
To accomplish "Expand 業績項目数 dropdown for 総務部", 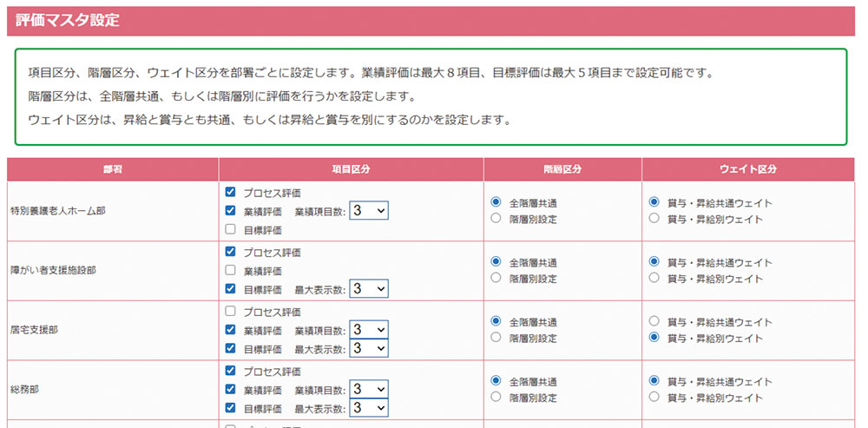I will [368, 389].
